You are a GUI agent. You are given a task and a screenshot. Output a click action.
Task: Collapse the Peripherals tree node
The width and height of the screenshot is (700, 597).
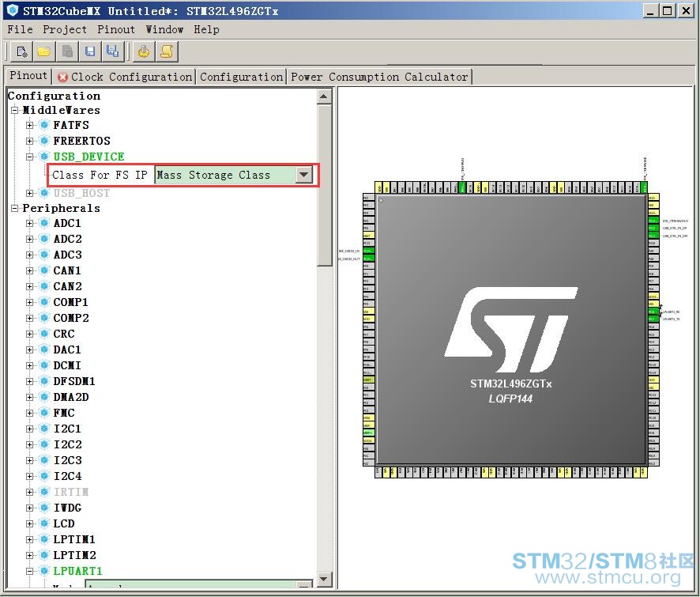15,208
